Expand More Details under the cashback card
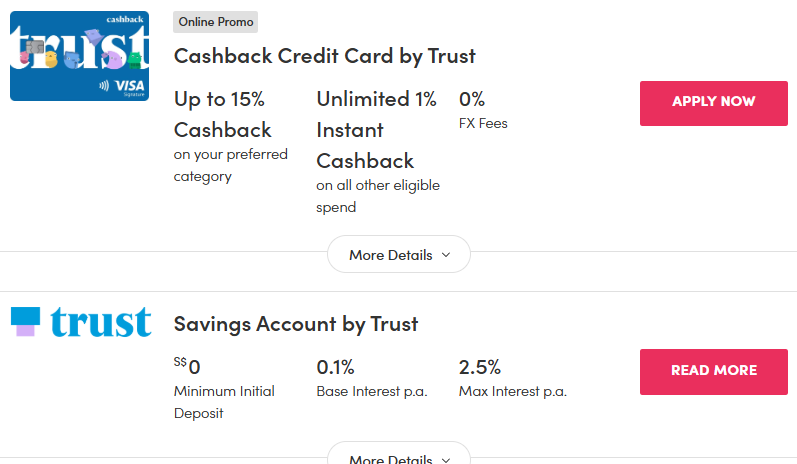 (x=398, y=255)
